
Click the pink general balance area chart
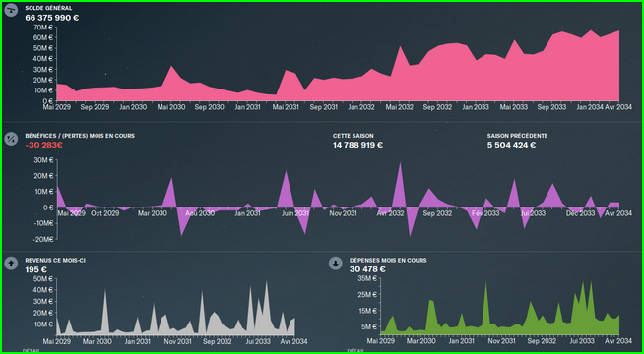point(338,66)
